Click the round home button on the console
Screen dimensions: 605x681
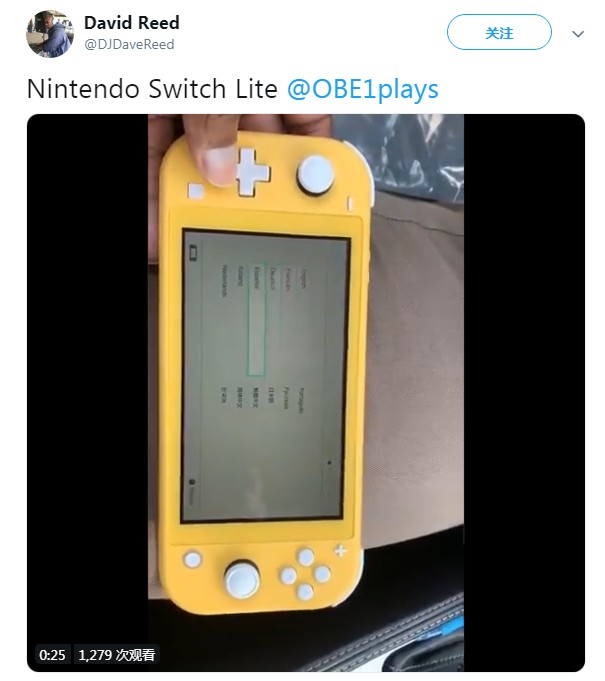click(x=192, y=559)
